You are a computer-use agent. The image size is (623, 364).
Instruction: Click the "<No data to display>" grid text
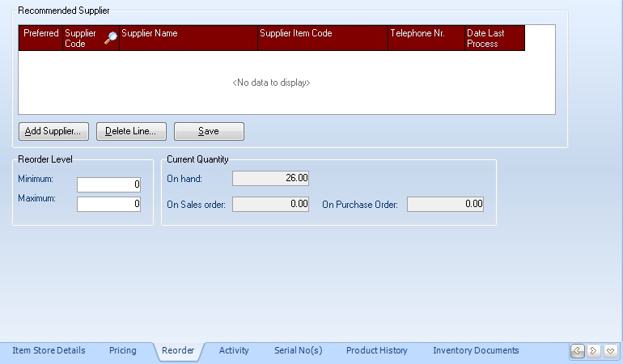tap(271, 83)
